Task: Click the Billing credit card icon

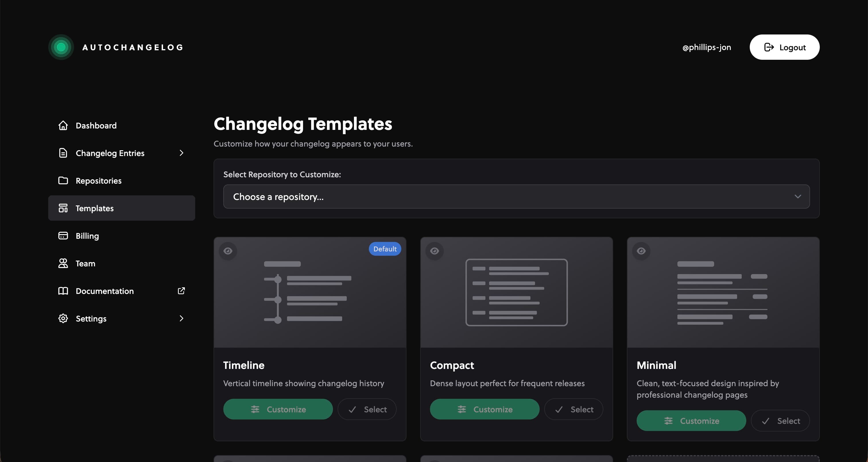Action: point(63,236)
